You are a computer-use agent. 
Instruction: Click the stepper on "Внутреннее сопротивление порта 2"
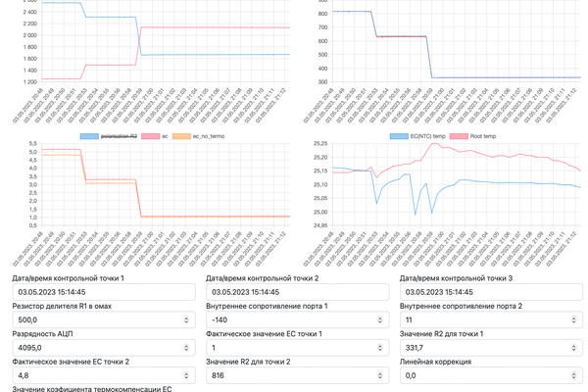point(576,319)
